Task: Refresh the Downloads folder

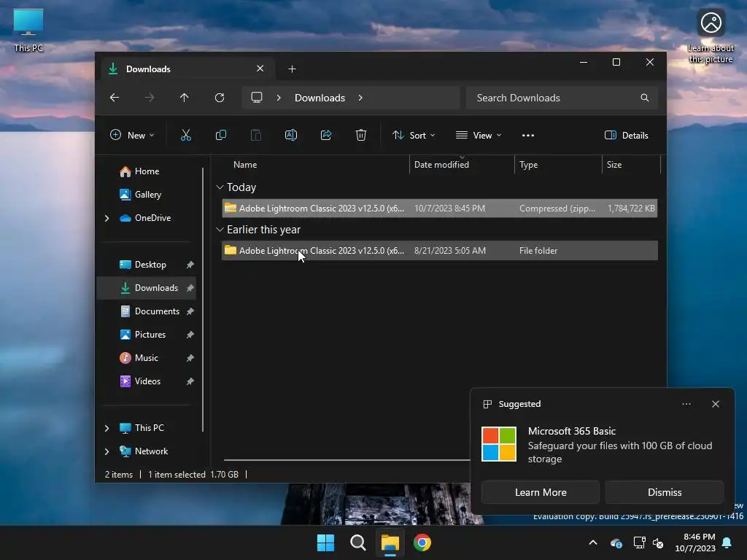Action: click(x=220, y=98)
